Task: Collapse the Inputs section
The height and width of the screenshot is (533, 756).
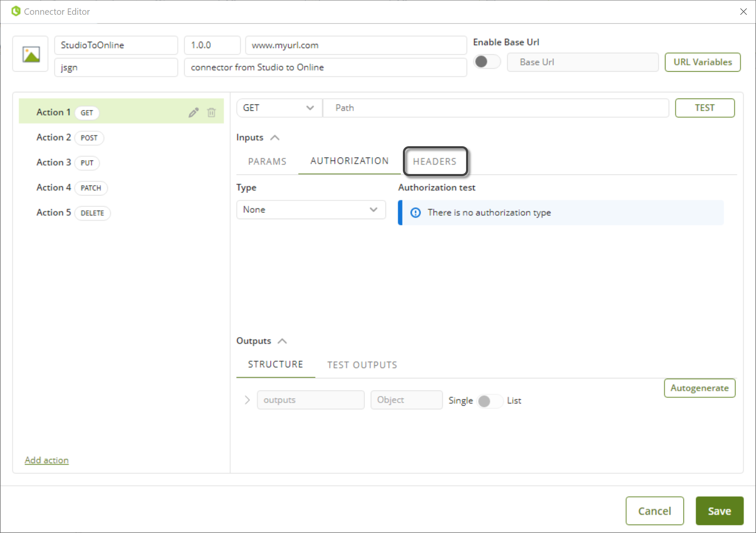Action: [x=275, y=138]
